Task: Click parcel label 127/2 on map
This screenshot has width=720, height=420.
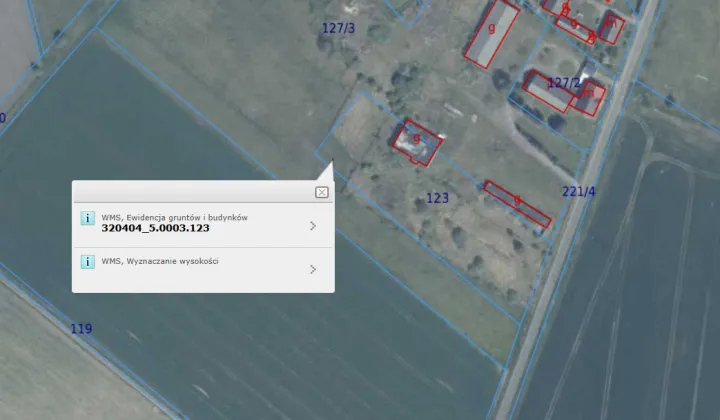Action: coord(564,83)
